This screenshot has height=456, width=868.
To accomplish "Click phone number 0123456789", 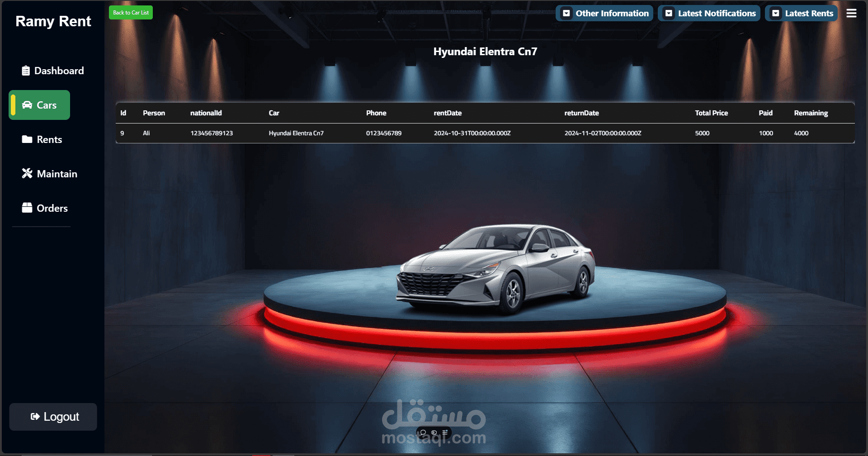I will pyautogui.click(x=384, y=133).
